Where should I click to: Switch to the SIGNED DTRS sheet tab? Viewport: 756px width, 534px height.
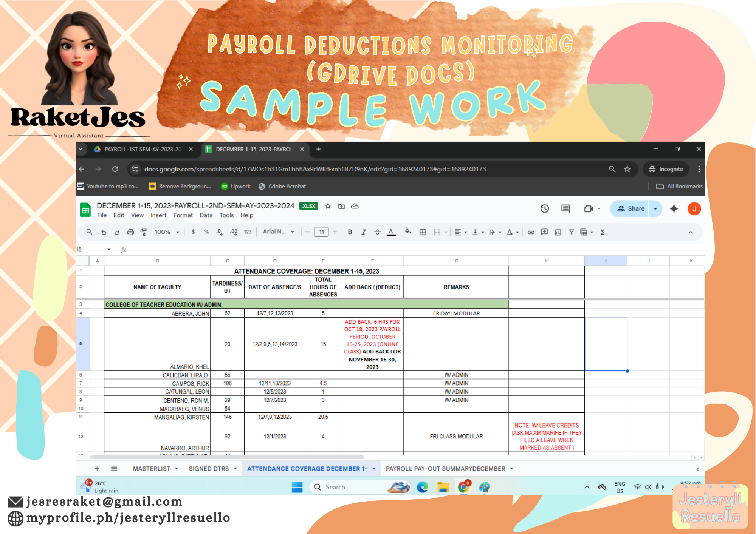pyautogui.click(x=209, y=469)
